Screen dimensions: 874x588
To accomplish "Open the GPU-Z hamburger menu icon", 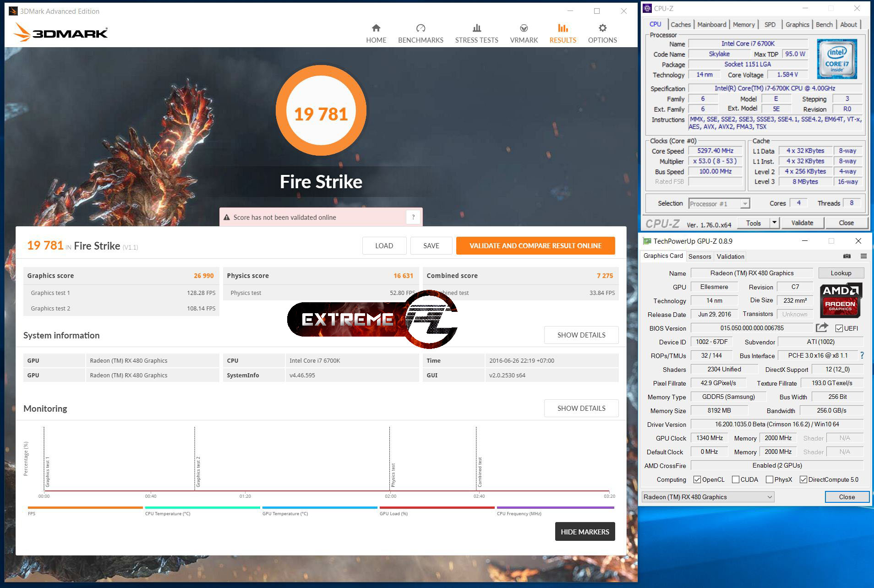I will coord(863,256).
